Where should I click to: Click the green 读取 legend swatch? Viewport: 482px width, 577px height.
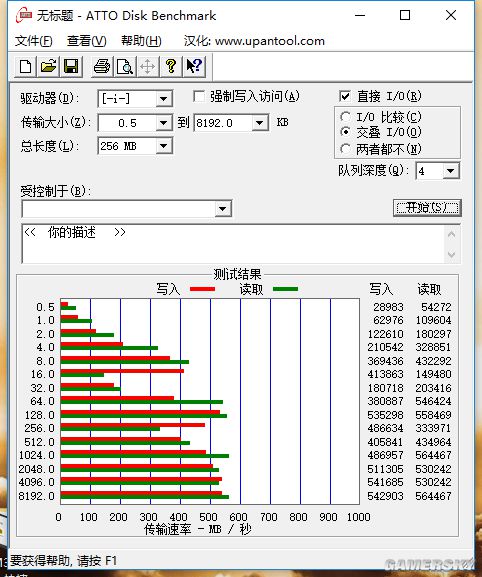(x=286, y=289)
